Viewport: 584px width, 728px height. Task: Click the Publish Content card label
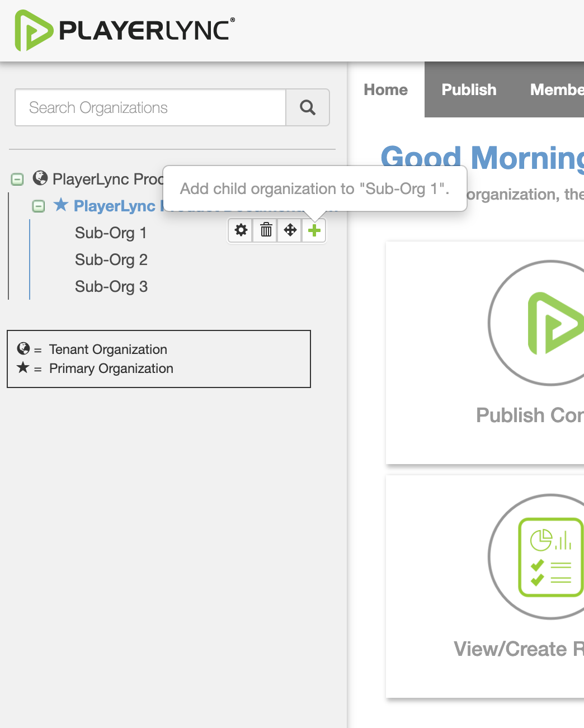pos(529,415)
